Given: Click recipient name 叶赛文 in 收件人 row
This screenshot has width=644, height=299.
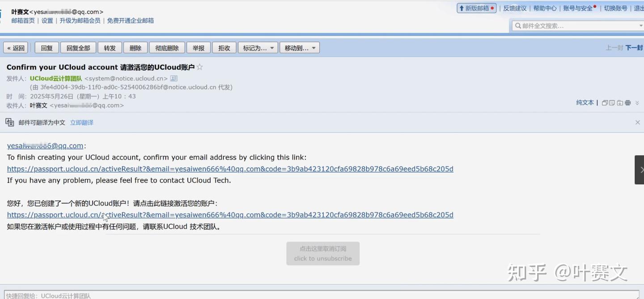Looking at the screenshot, I should (x=38, y=105).
